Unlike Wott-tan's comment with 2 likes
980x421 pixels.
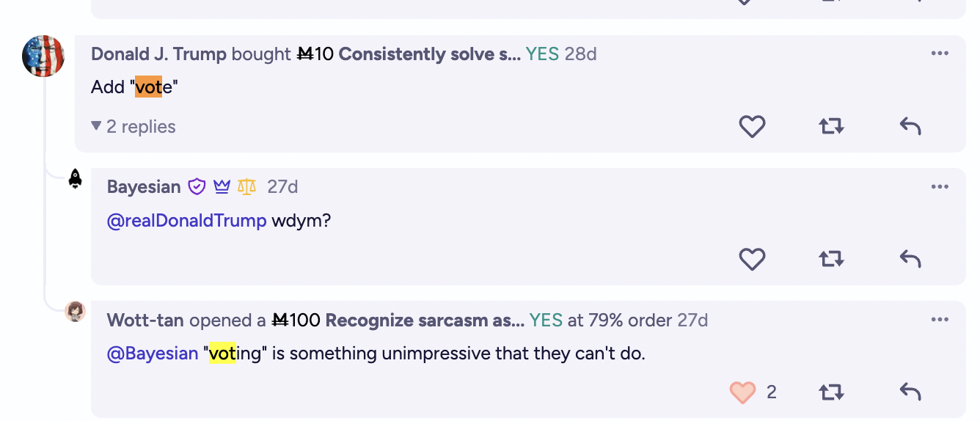point(743,392)
